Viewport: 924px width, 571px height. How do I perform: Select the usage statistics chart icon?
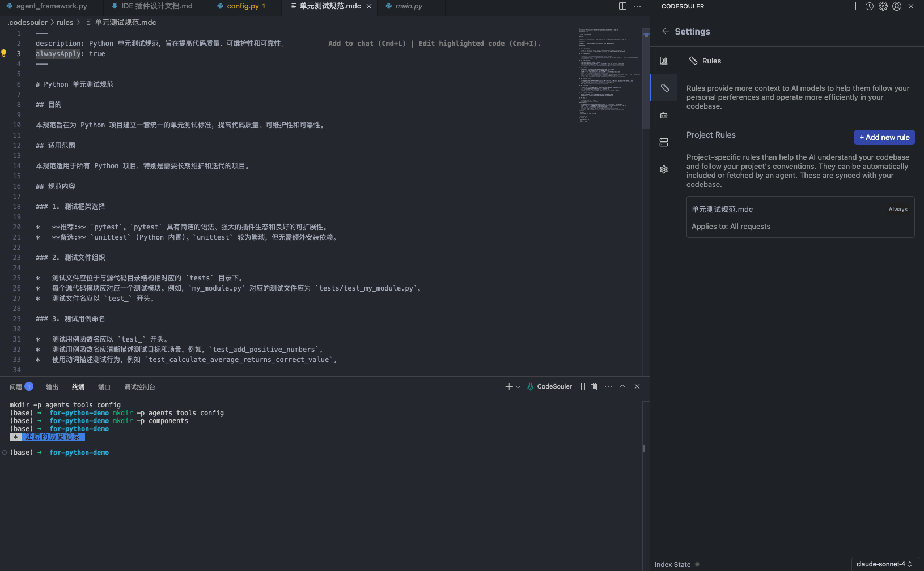[664, 61]
